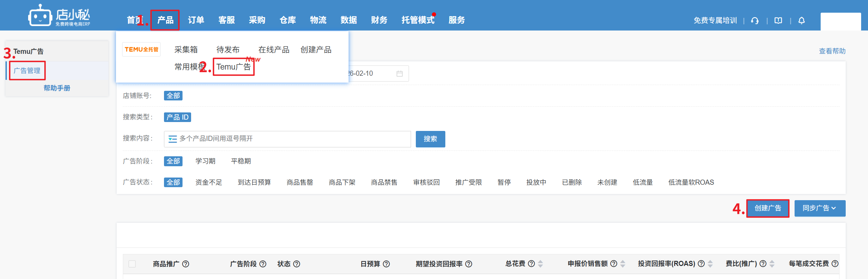Tick the select-all checkbox in table header
Screen dimensions: 868x279
point(132,264)
